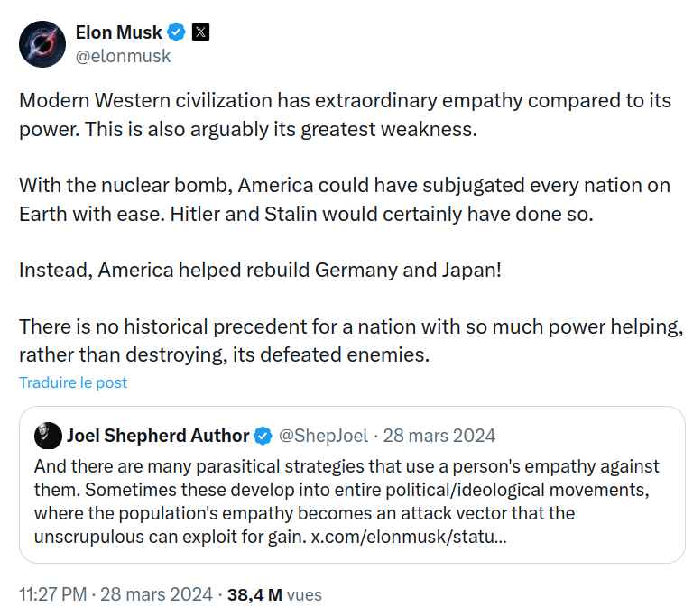Click the quoted text about parasitical strategies
Viewport: 693px width, 616px height.
pyautogui.click(x=346, y=501)
